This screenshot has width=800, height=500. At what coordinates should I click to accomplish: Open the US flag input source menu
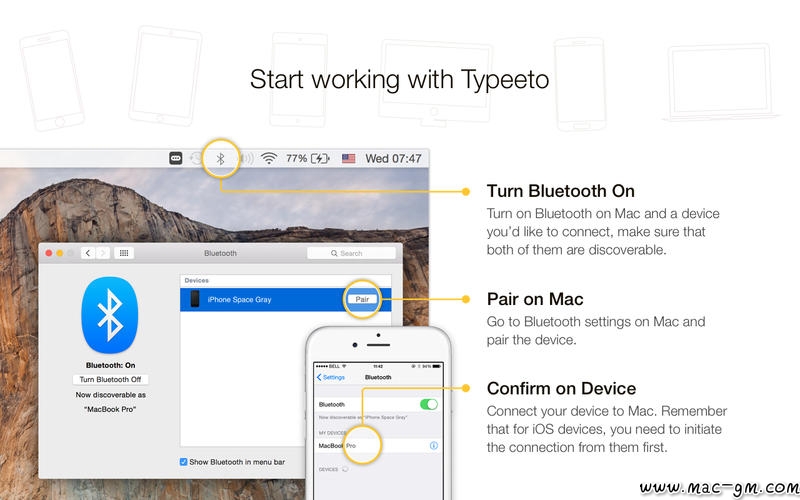click(x=348, y=159)
